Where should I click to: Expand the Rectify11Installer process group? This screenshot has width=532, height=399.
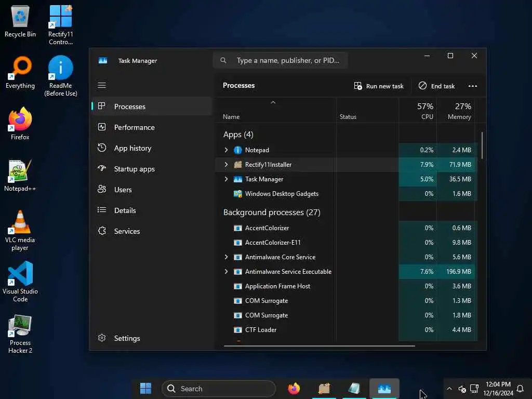tap(227, 165)
